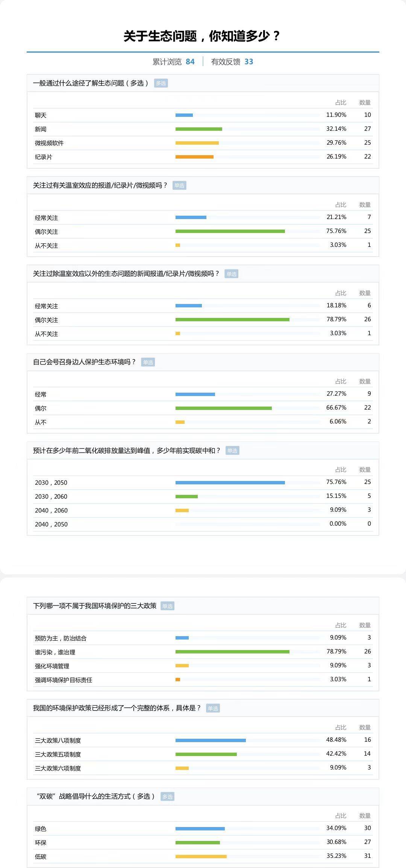The width and height of the screenshot is (406, 868).
Task: Click 单选 tag next to 自己会号召身边人保护生态环境吗
Action: pyautogui.click(x=148, y=362)
